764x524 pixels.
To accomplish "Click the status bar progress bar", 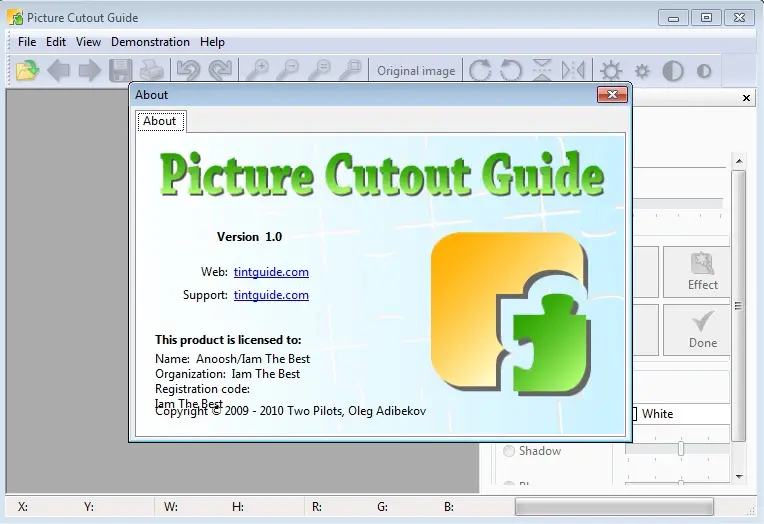I will [614, 507].
